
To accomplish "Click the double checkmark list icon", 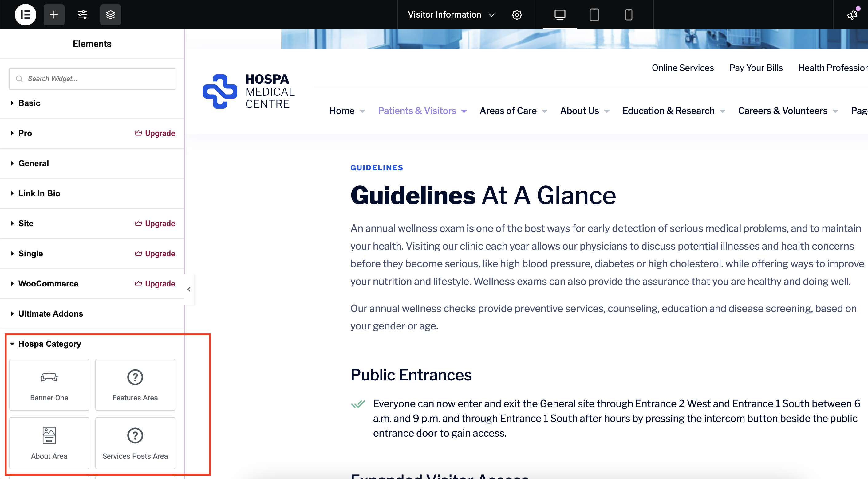I will [x=358, y=403].
